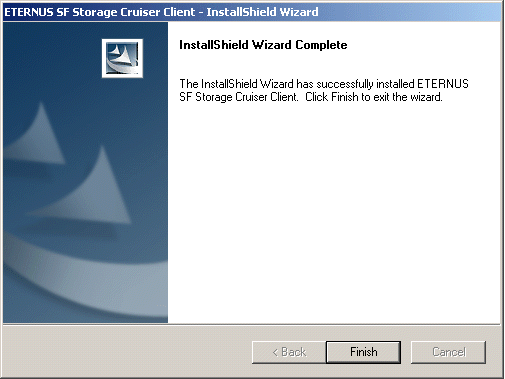The height and width of the screenshot is (379, 505).
Task: Click the disabled Cancel button
Action: click(448, 352)
